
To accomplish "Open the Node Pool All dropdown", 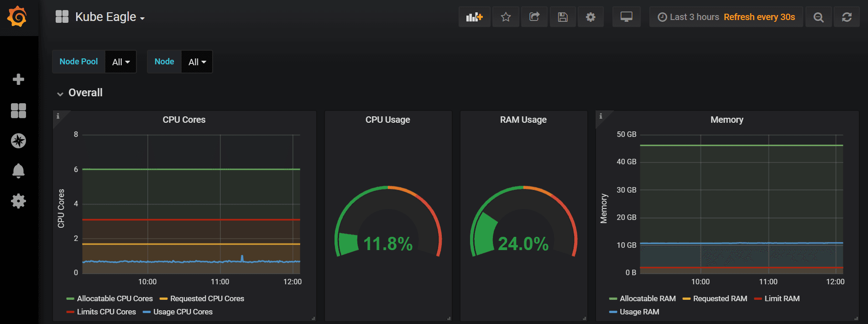I will click(x=121, y=62).
